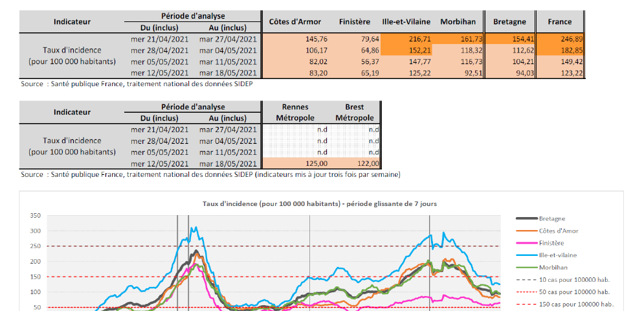Select the Côtes d'Armor legend line marker

tap(527, 231)
